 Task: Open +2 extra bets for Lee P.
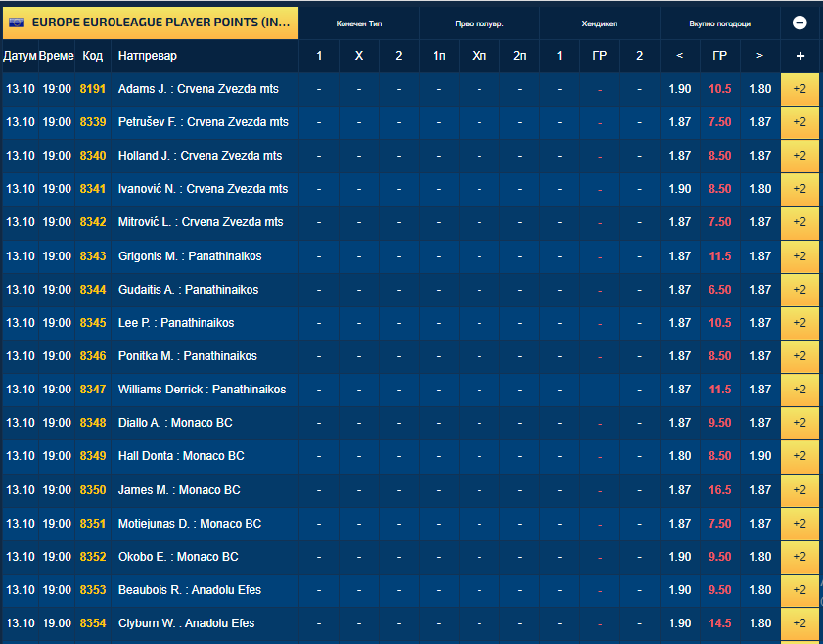(800, 323)
